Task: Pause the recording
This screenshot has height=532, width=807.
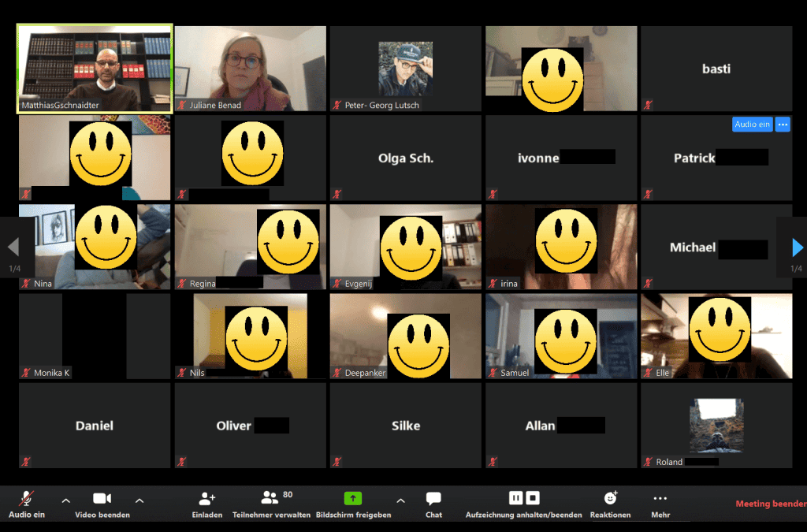Action: tap(515, 497)
